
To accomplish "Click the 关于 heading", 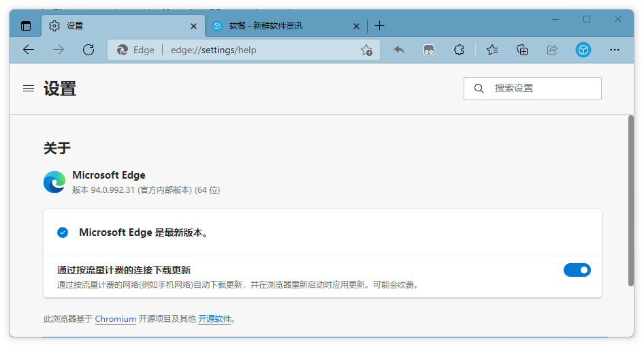I will tap(57, 148).
